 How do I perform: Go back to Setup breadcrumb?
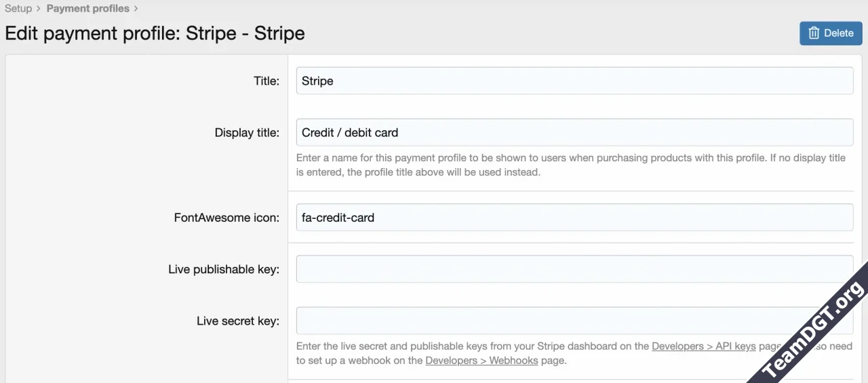click(18, 9)
